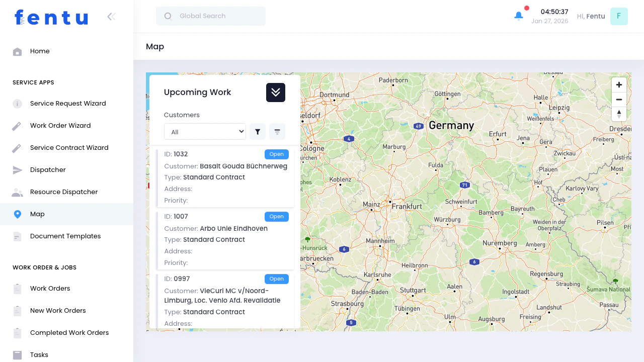This screenshot has height=362, width=644.
Task: Click the sort filter icon beside the funnel
Action: coord(277,131)
